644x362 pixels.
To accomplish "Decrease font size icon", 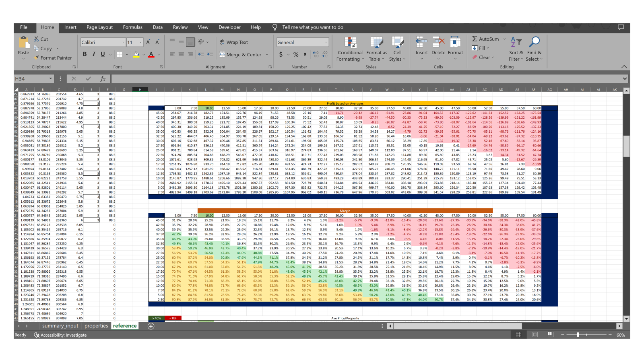I will tap(157, 42).
